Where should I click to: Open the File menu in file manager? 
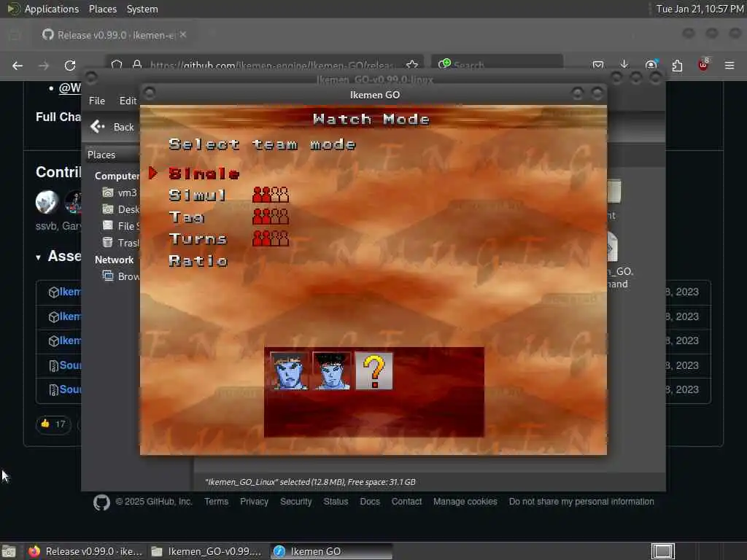pos(97,101)
